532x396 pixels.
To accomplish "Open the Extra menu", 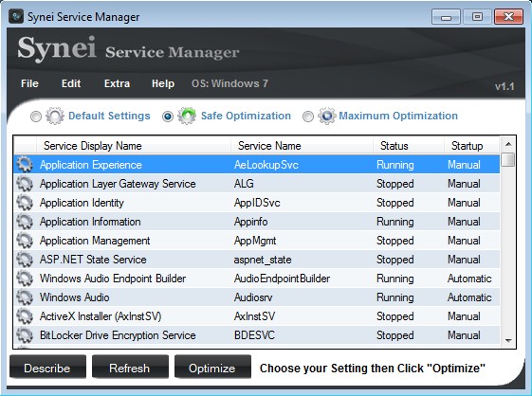I will pos(117,83).
